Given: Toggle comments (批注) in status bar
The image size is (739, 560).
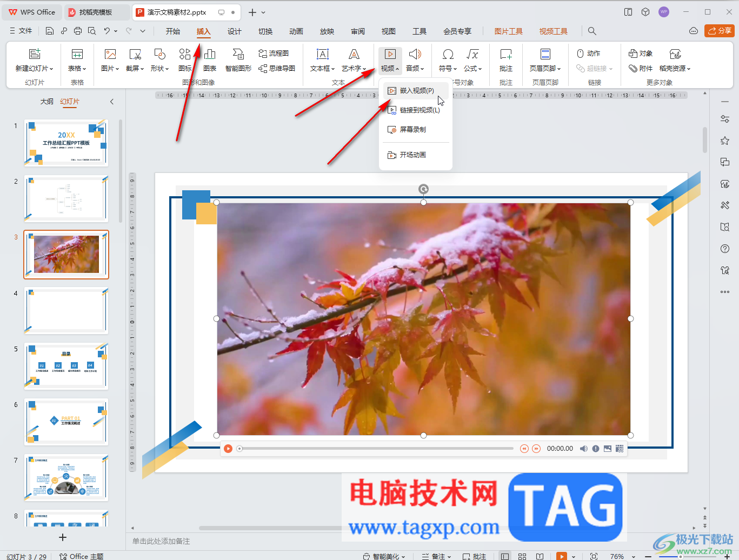Looking at the screenshot, I should (475, 556).
